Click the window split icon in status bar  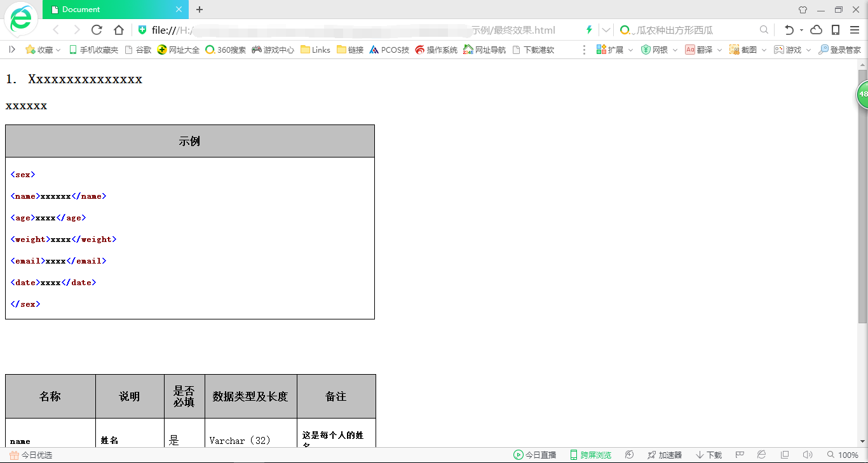tap(785, 455)
